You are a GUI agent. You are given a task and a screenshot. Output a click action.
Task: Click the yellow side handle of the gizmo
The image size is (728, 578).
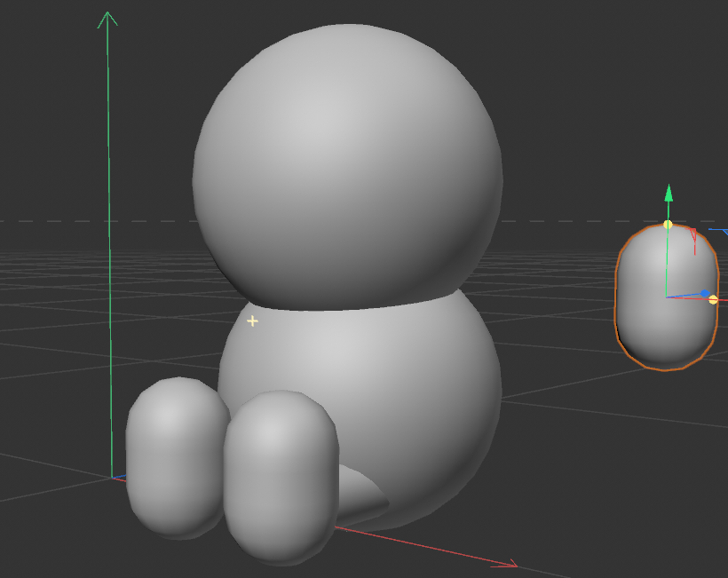[713, 300]
